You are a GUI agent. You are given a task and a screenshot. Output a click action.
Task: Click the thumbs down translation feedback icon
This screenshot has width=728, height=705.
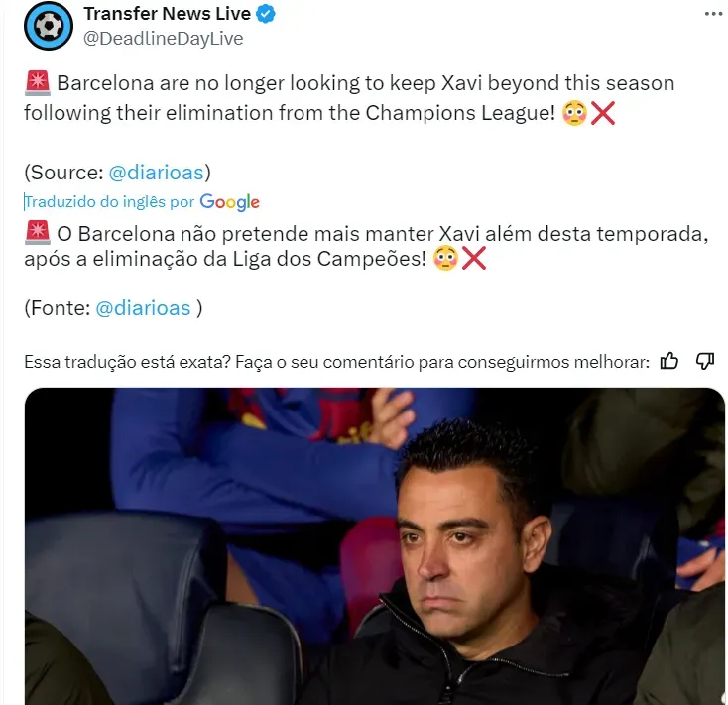tap(705, 361)
